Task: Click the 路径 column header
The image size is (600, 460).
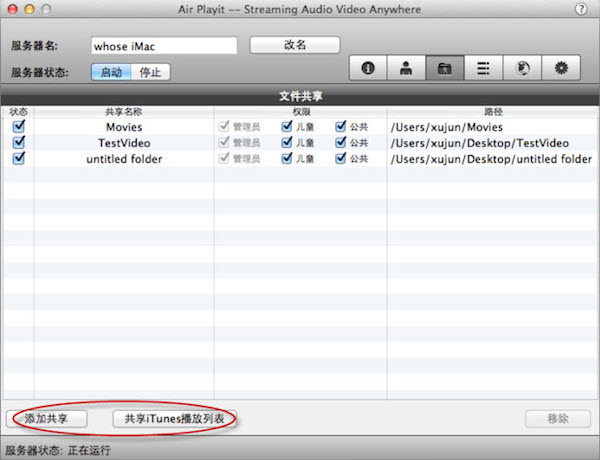Action: pyautogui.click(x=493, y=112)
